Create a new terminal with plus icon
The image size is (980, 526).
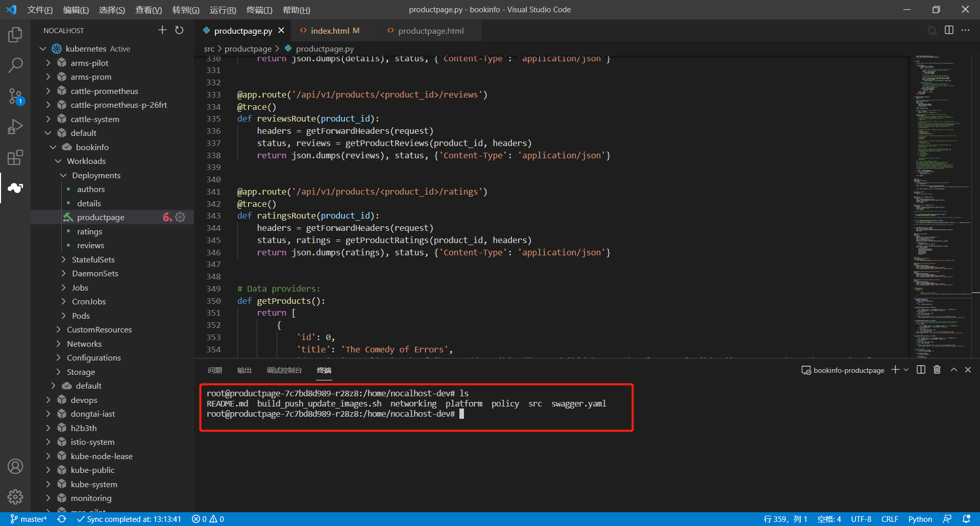tap(895, 370)
